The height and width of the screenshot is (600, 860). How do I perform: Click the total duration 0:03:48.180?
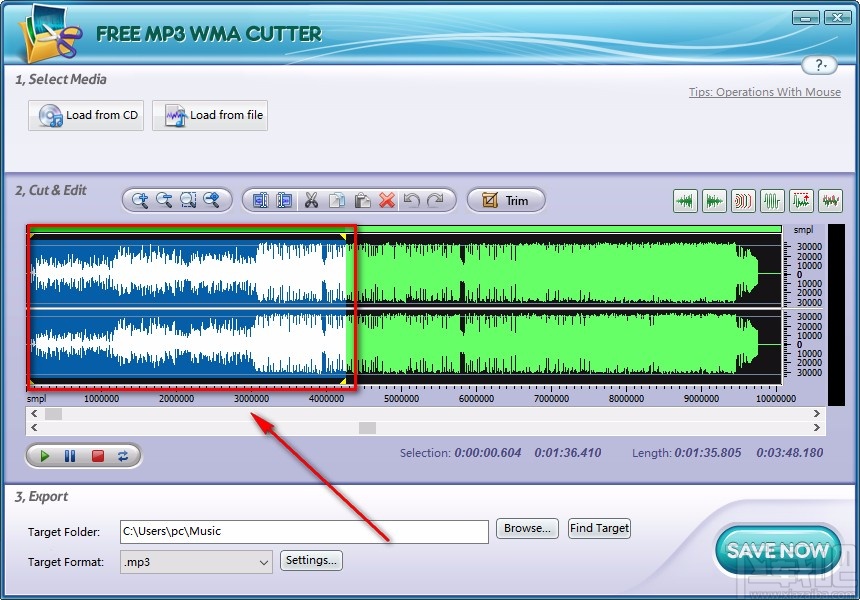pos(790,453)
